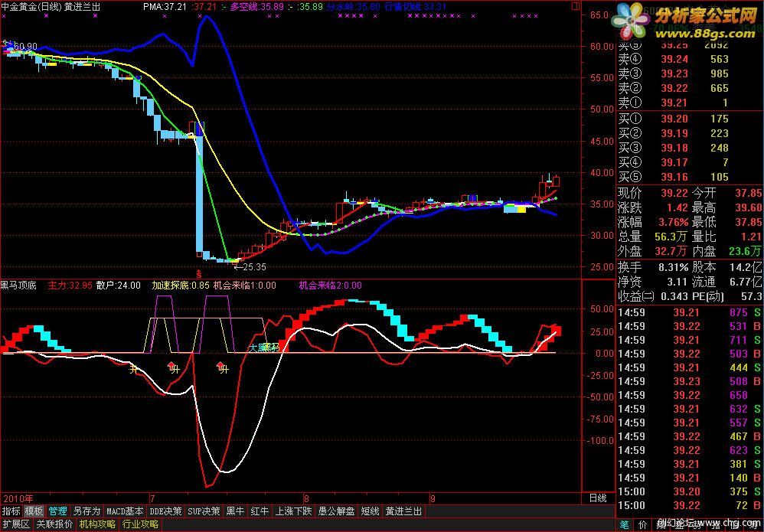Open the 行业攻略 industry strategy tab
Viewport: 764px width, 532px height.
coord(140,524)
